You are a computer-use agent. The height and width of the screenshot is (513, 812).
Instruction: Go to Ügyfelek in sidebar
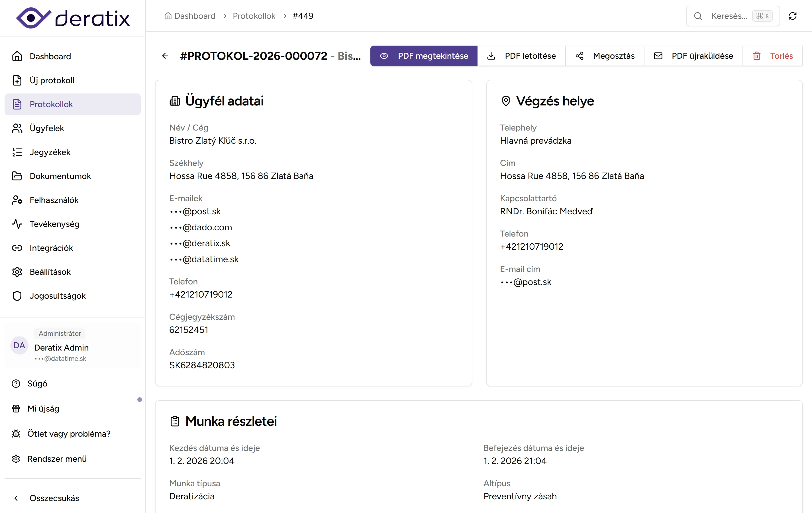pos(46,128)
